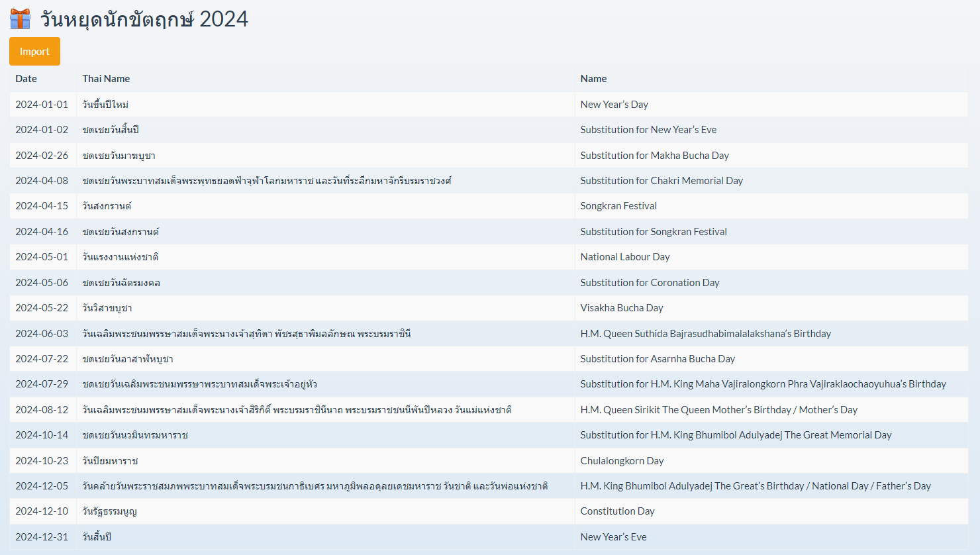Click the Constitution Day link
Screen dimensions: 980x555
point(617,511)
